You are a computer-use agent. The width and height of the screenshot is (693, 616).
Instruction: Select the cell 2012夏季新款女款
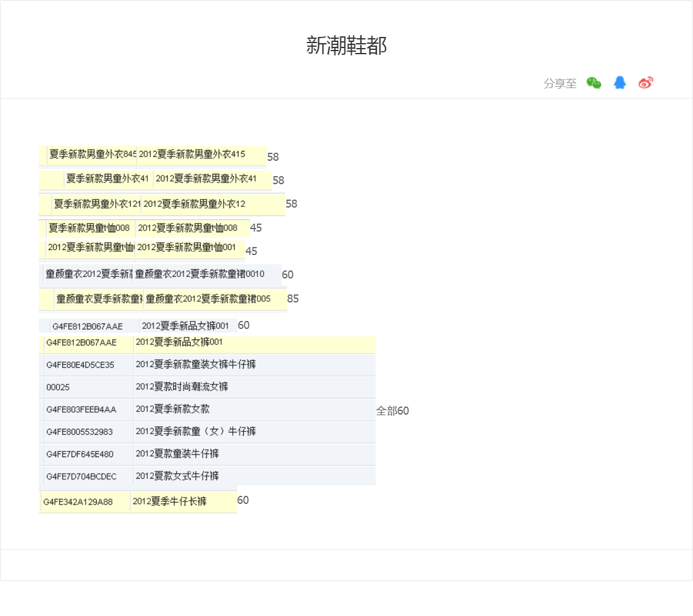coord(173,409)
